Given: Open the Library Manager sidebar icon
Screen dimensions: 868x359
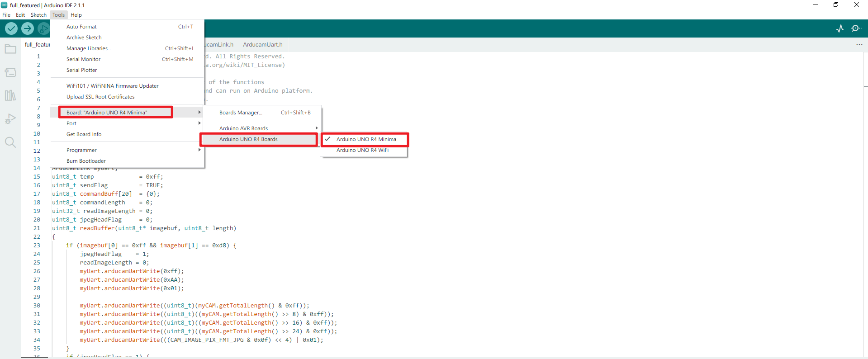Looking at the screenshot, I should pyautogui.click(x=10, y=95).
